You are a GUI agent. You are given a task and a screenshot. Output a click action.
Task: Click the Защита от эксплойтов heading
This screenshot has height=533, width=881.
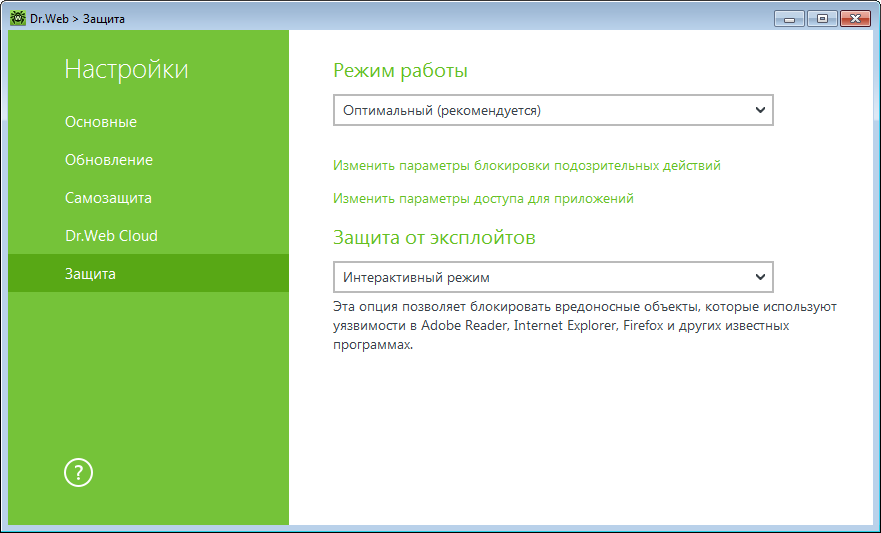[x=434, y=238]
